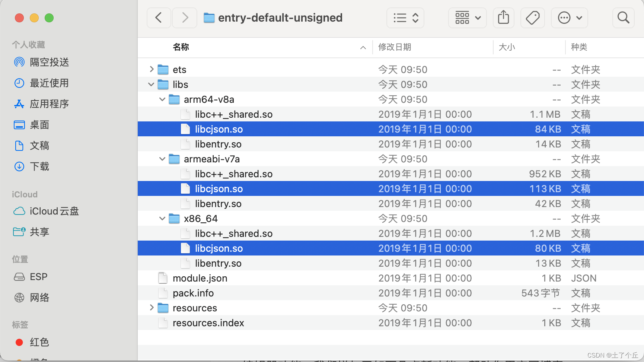This screenshot has height=362, width=644.
Task: Go back with the left arrow button
Action: click(x=159, y=18)
